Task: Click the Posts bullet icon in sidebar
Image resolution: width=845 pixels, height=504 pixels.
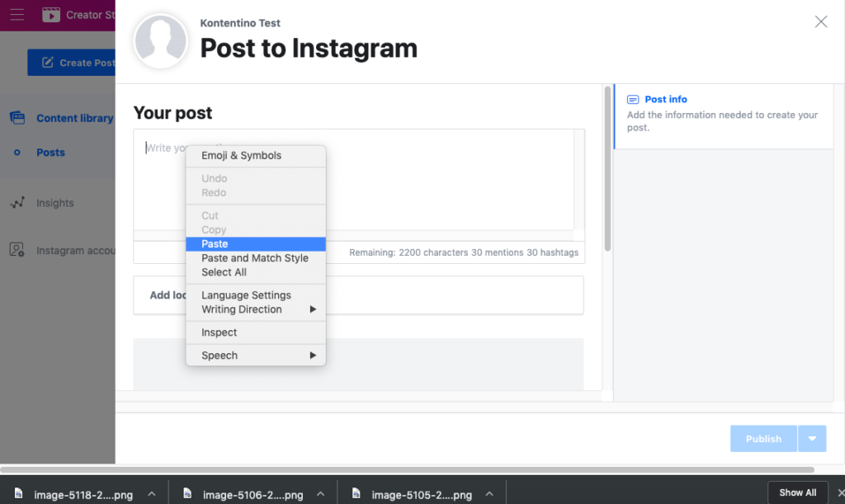Action: click(x=17, y=153)
